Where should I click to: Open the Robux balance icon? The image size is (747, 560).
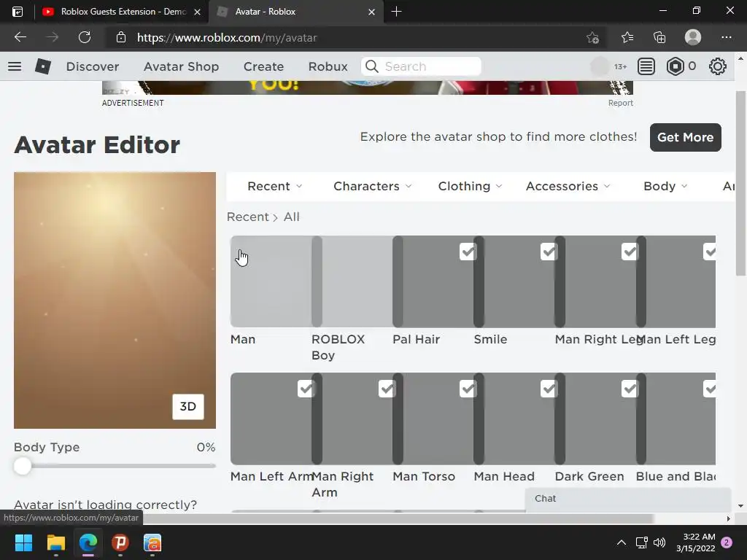coord(675,66)
